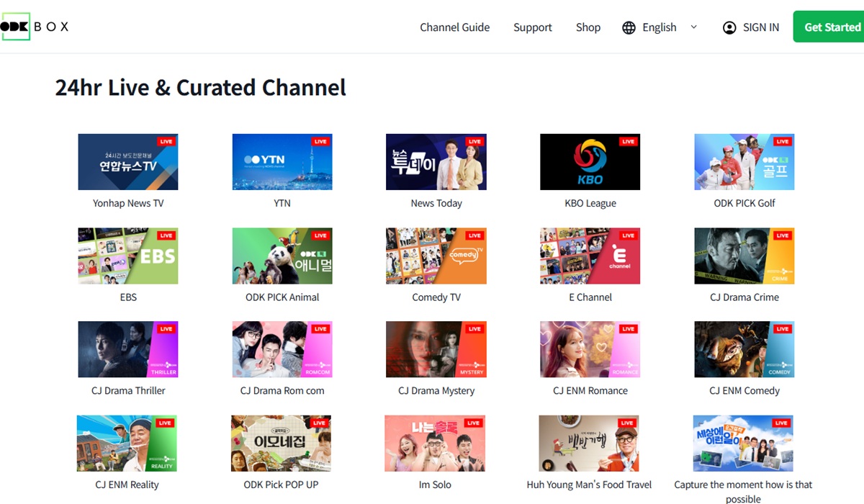Screen dimensions: 864x504
Task: Click the LIVE badge on CJ ENM Romance
Action: coord(629,328)
